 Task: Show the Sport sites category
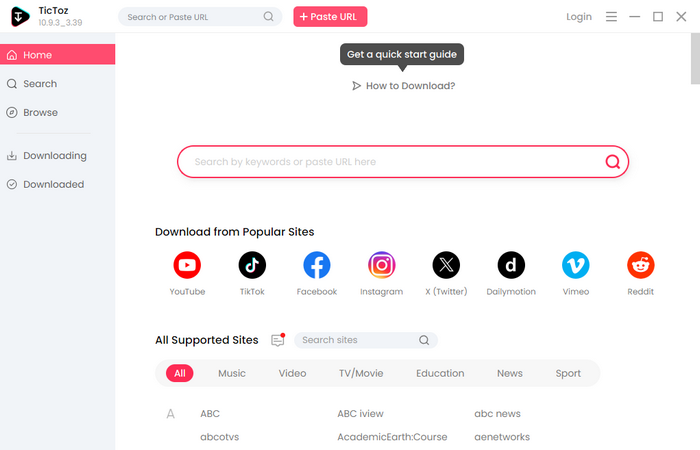(x=568, y=373)
